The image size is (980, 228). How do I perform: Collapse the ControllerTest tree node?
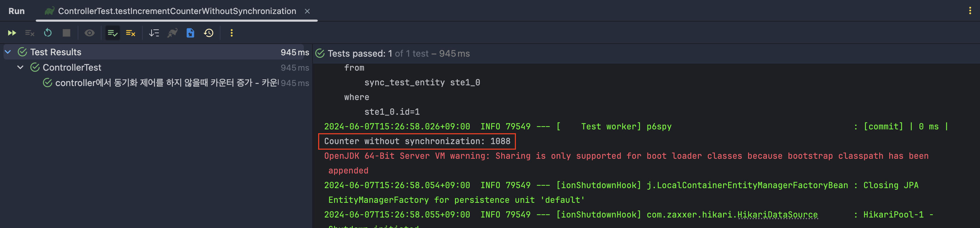(x=21, y=67)
